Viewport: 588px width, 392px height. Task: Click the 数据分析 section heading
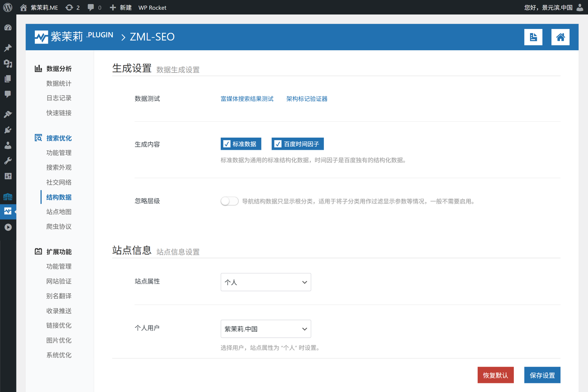coord(59,68)
